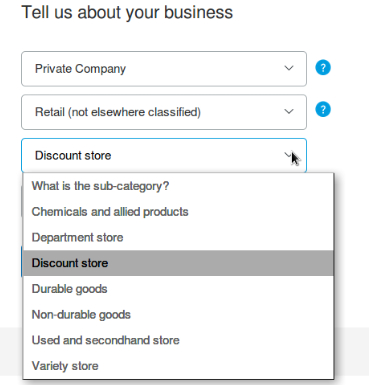Open the help icon next to Retail field

323,110
